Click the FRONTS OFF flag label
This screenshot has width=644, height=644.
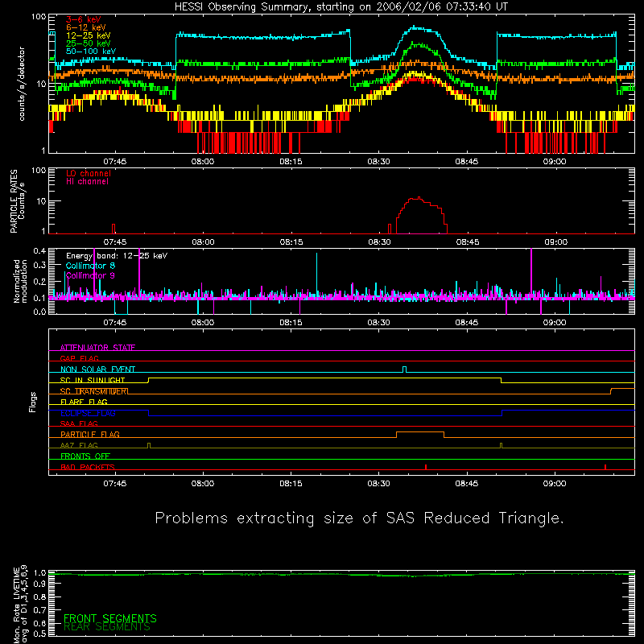(85, 456)
